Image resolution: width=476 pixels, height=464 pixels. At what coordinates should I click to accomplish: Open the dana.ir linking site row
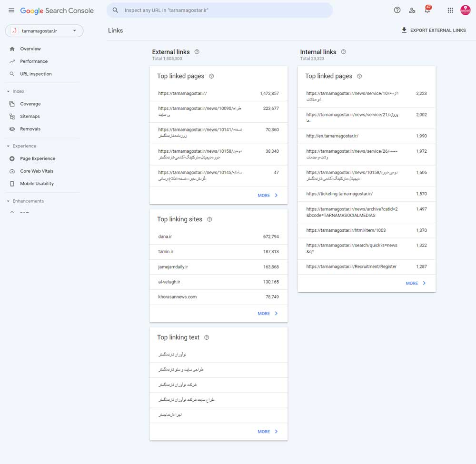[218, 237]
